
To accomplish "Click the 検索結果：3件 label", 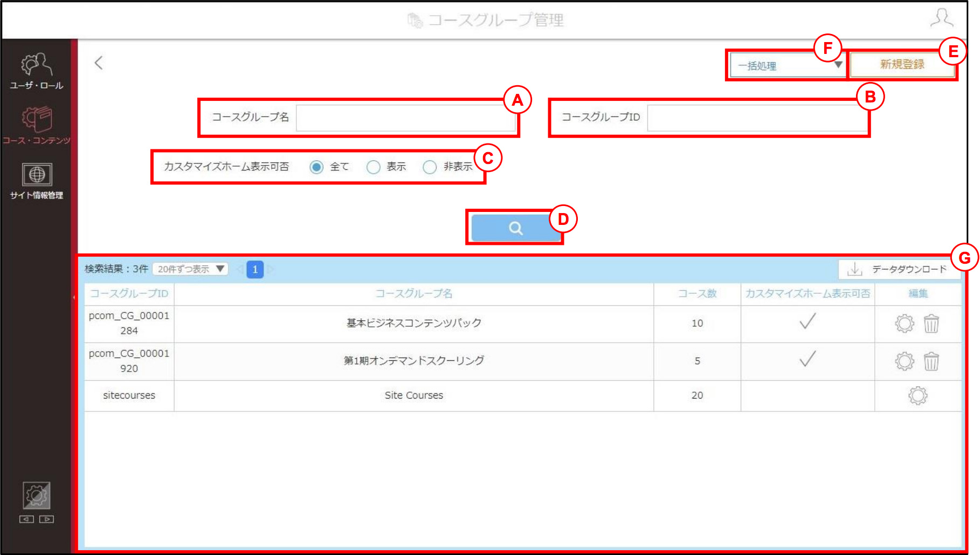I will pyautogui.click(x=116, y=269).
